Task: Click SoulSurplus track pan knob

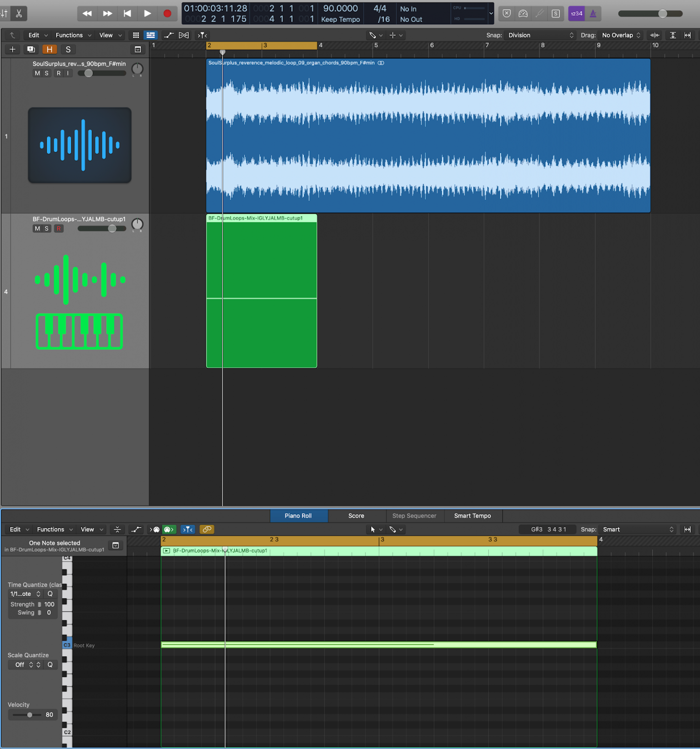Action: tap(138, 69)
